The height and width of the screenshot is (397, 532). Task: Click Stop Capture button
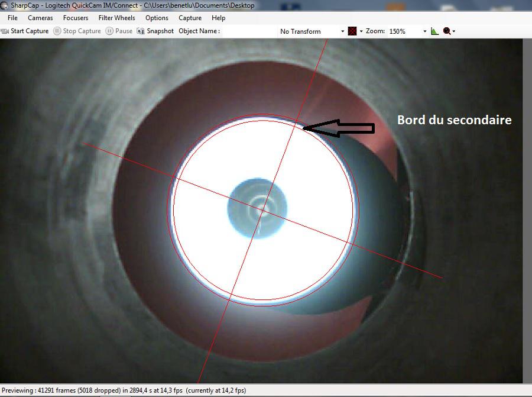[77, 31]
